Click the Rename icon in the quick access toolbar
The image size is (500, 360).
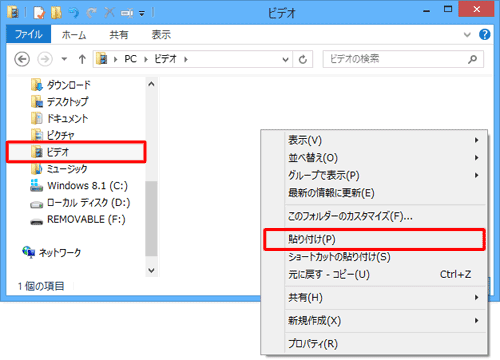click(x=127, y=13)
